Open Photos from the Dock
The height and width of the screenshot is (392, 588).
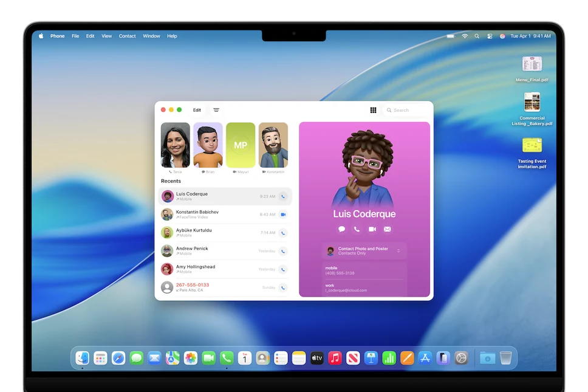click(191, 358)
